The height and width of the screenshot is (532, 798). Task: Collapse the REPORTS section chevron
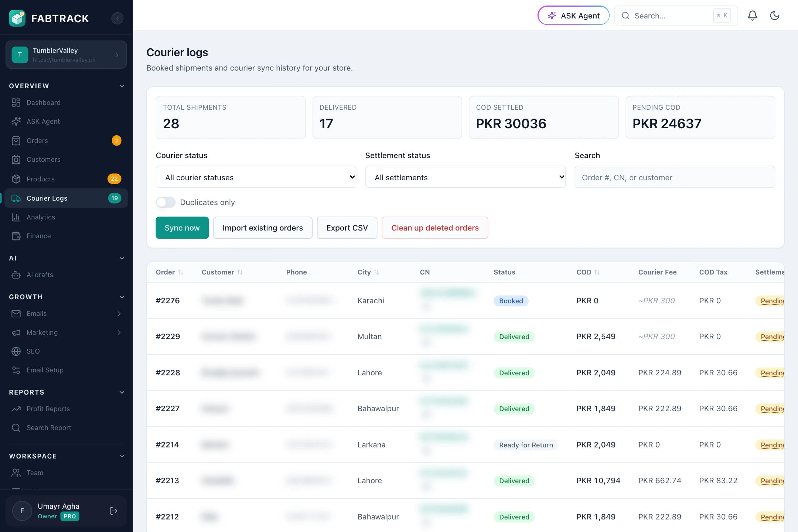[x=122, y=392]
